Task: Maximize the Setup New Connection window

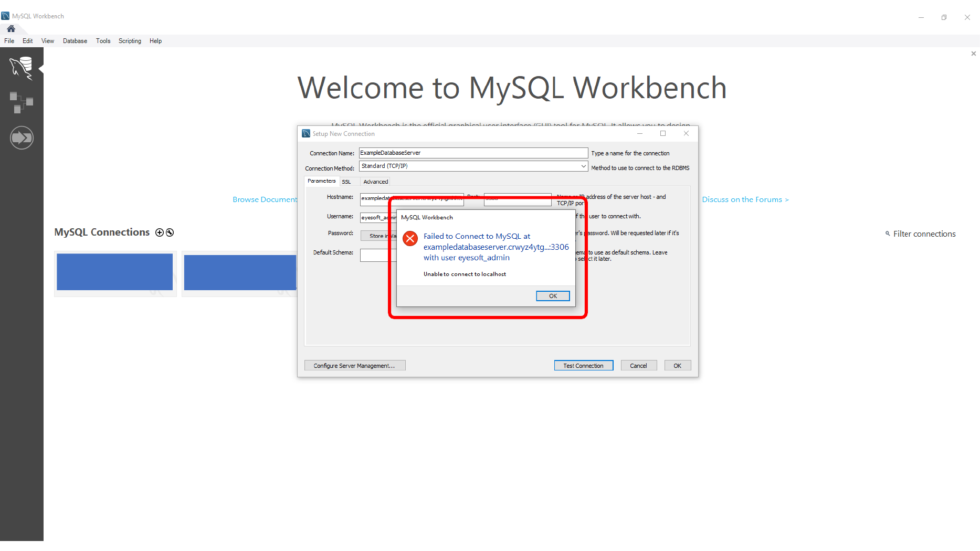Action: tap(663, 133)
